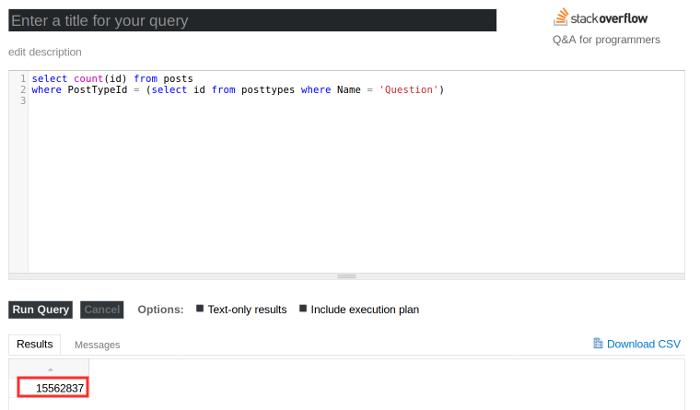
Task: Focus the query title input field
Action: point(252,20)
